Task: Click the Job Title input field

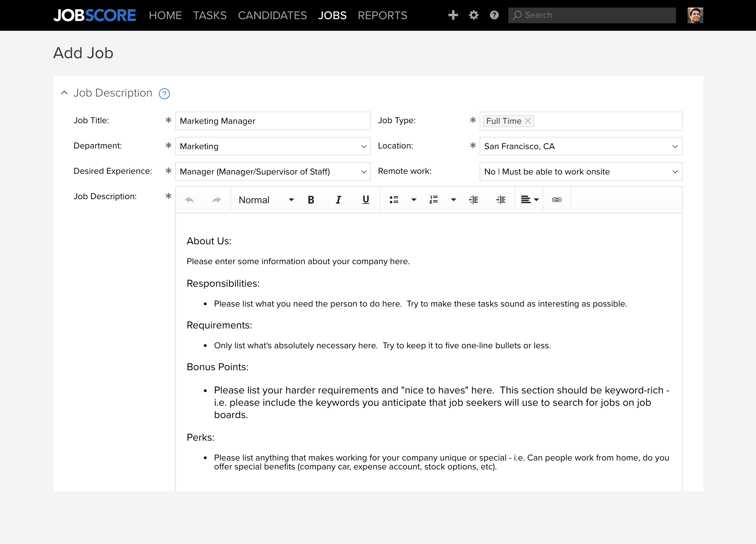Action: pyautogui.click(x=273, y=121)
